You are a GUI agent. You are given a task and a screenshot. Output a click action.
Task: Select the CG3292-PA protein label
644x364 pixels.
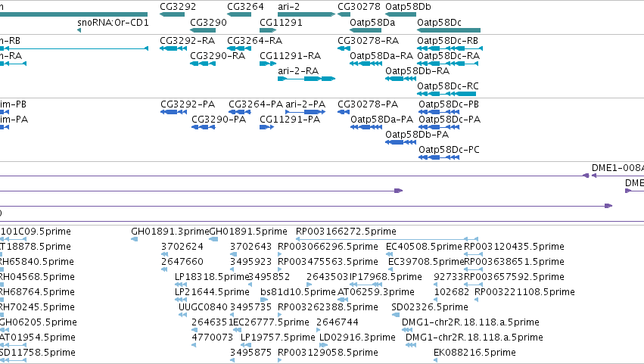188,104
